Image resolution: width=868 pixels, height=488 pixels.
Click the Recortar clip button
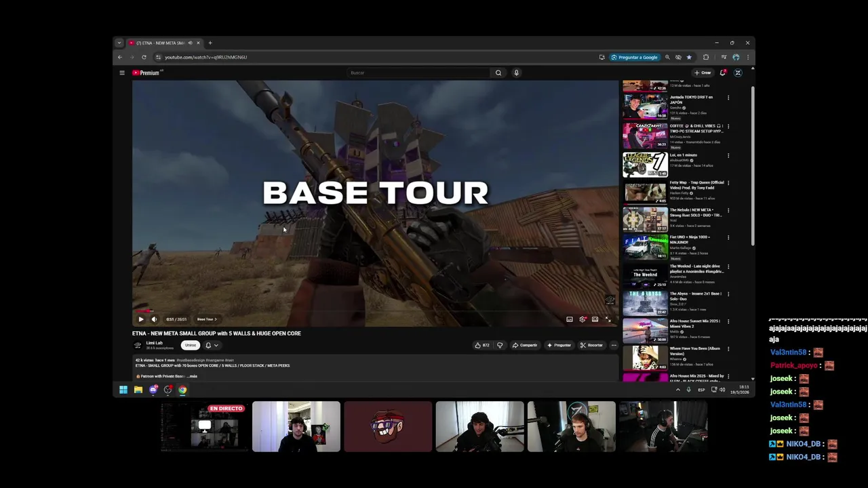coord(591,345)
